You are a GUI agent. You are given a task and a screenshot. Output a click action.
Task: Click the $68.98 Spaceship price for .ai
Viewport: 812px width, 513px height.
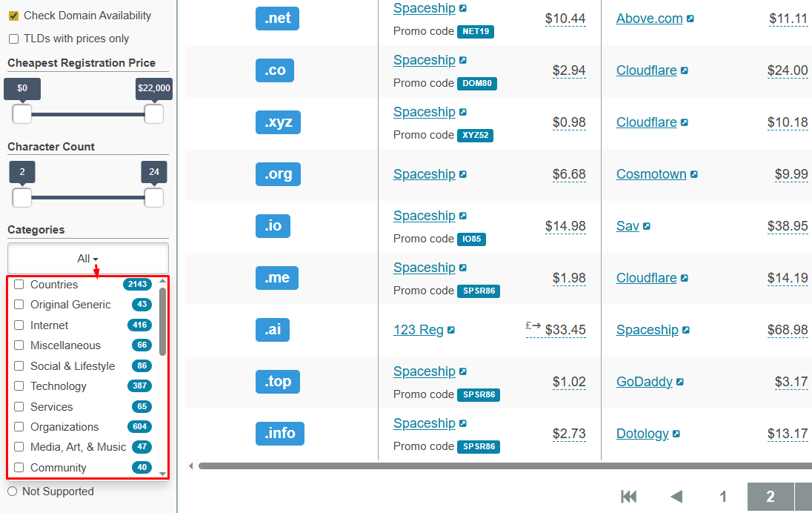[787, 330]
